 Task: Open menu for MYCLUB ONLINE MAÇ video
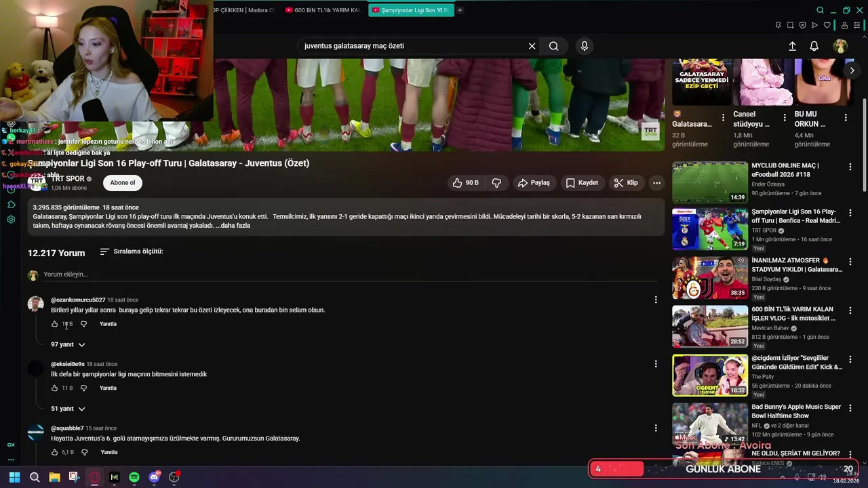[x=850, y=166]
